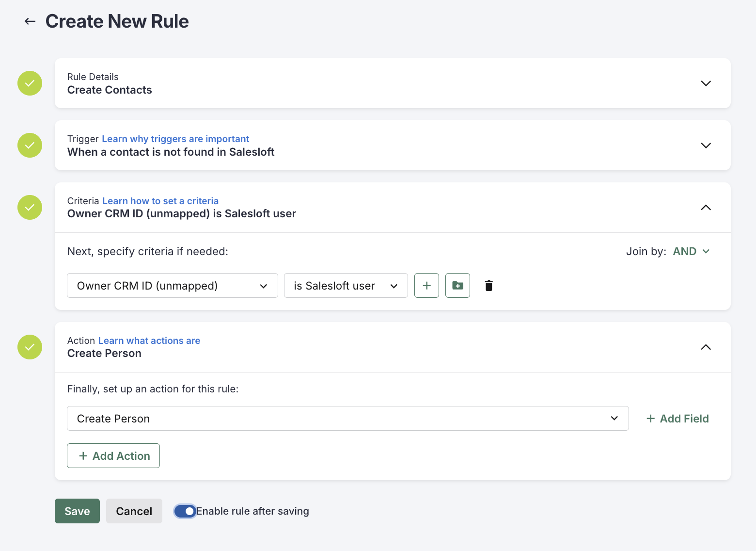This screenshot has height=551, width=756.
Task: Change the Join by AND dropdown
Action: click(x=691, y=251)
